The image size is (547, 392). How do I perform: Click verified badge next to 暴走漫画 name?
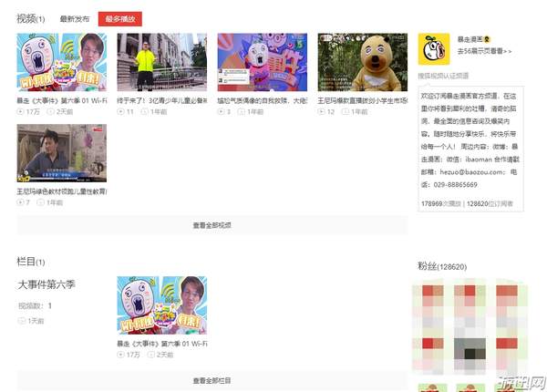coord(487,39)
